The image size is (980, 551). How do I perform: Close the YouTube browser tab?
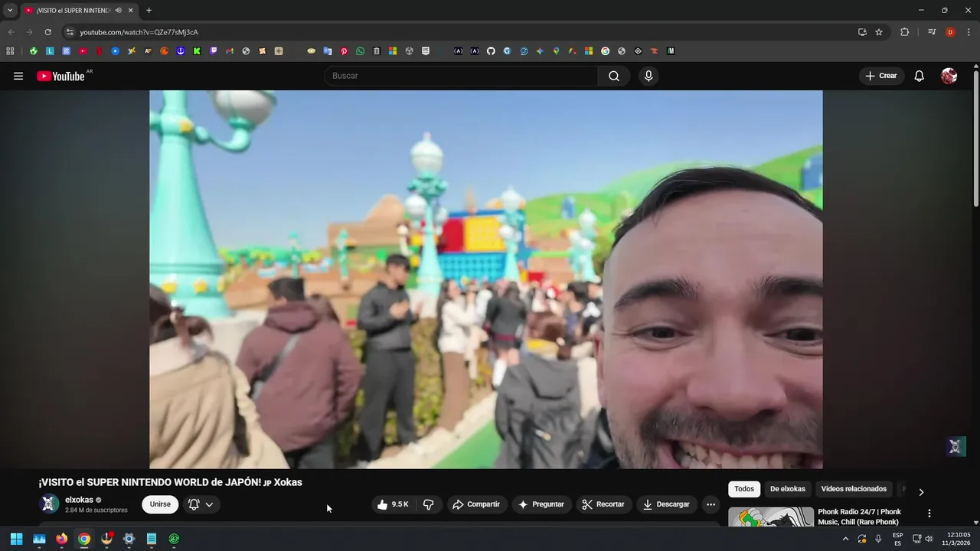(x=130, y=11)
